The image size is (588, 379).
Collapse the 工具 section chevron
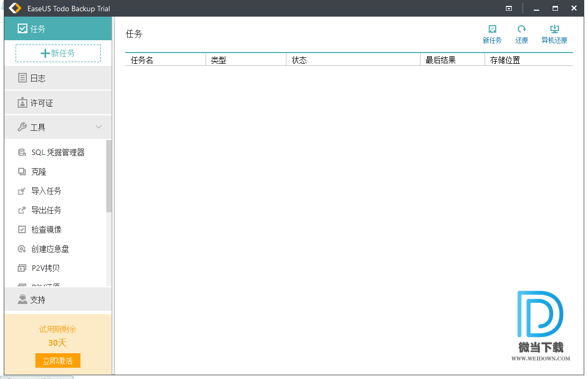99,127
